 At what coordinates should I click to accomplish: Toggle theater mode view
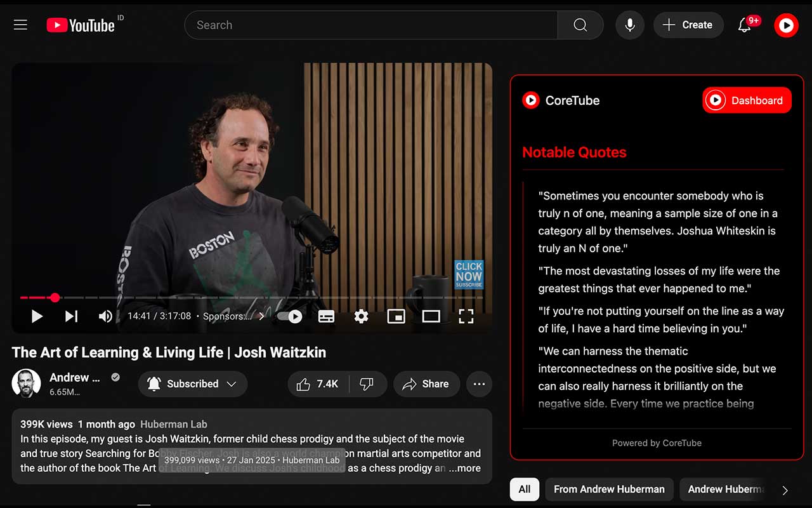click(x=431, y=316)
